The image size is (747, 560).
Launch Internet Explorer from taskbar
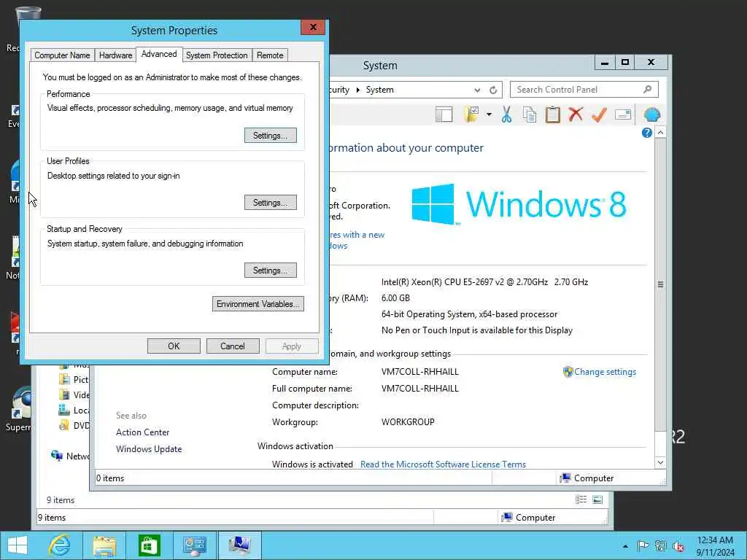[60, 545]
